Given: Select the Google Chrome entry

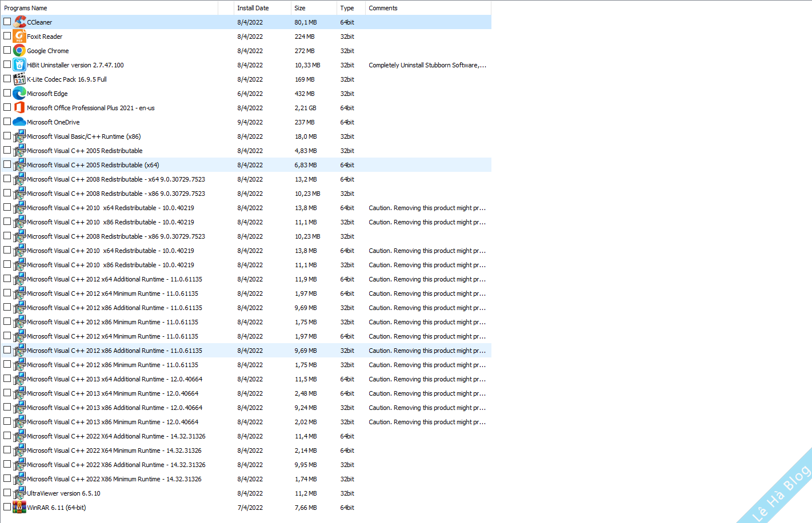Looking at the screenshot, I should pos(48,50).
